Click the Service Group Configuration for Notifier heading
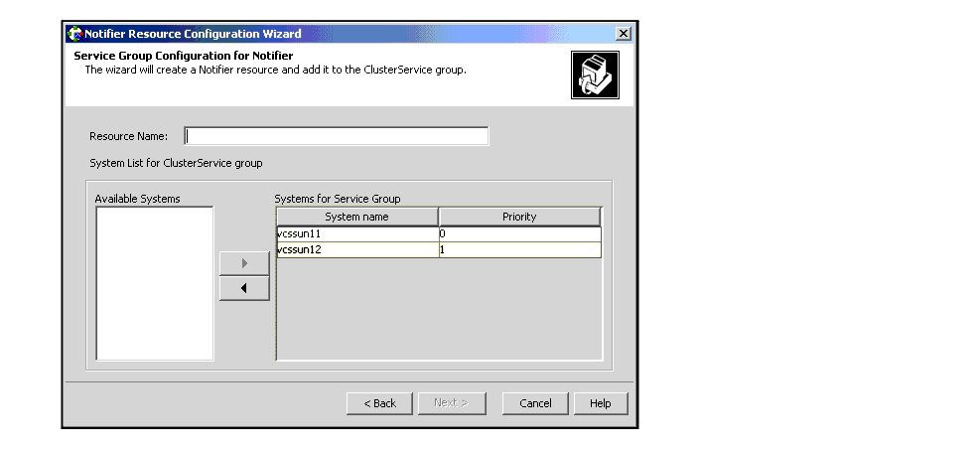This screenshot has height=449, width=980. coord(183,56)
